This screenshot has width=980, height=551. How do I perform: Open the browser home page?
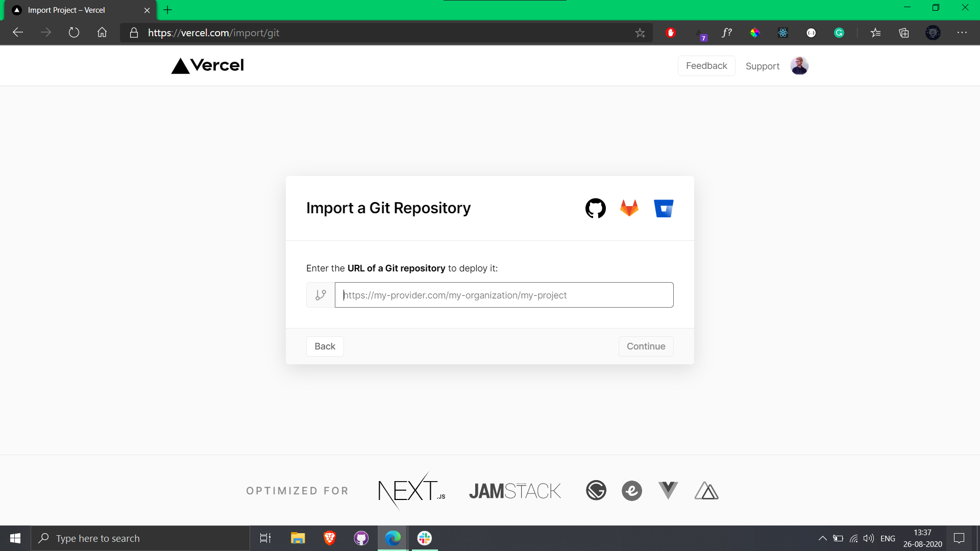[102, 33]
